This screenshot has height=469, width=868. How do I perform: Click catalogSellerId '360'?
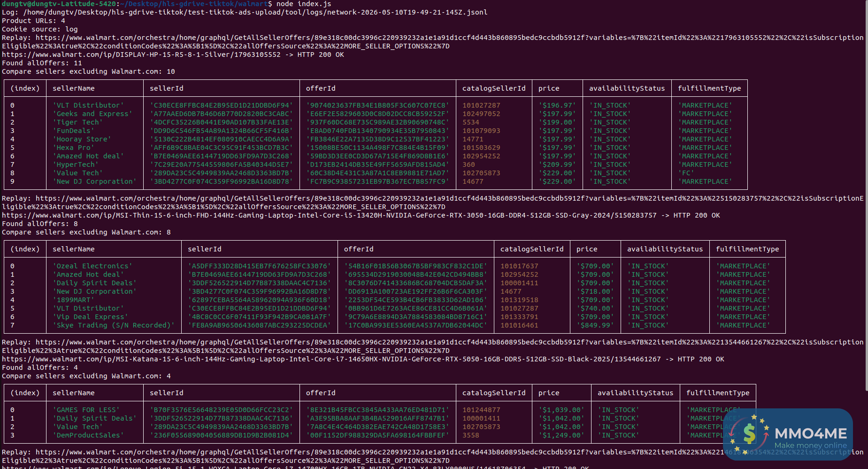tap(469, 164)
